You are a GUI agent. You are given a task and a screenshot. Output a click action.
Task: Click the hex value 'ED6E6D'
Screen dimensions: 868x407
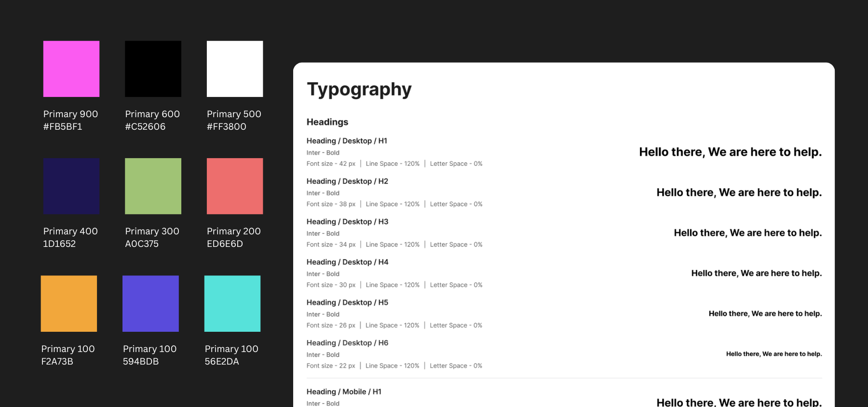click(225, 244)
